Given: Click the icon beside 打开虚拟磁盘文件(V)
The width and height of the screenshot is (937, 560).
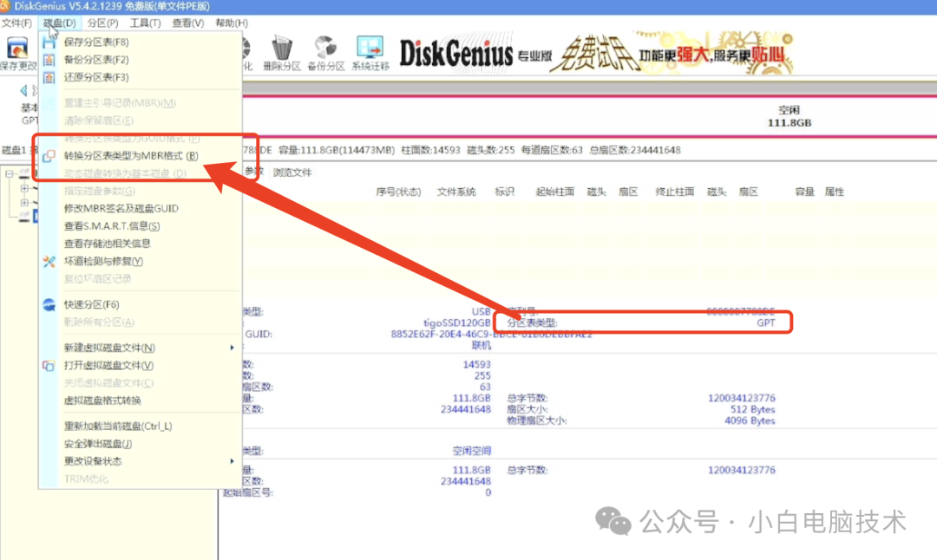Looking at the screenshot, I should 49,365.
